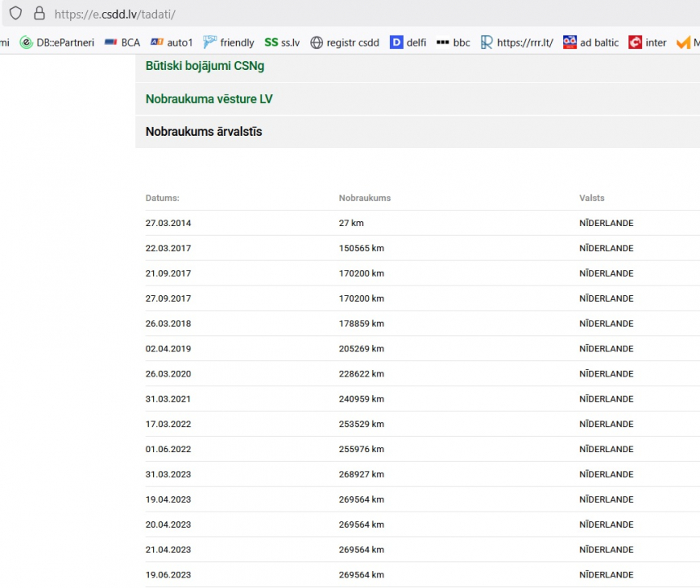Click the shield tracking protection icon
Viewport: 700px width, 588px height.
pyautogui.click(x=15, y=13)
